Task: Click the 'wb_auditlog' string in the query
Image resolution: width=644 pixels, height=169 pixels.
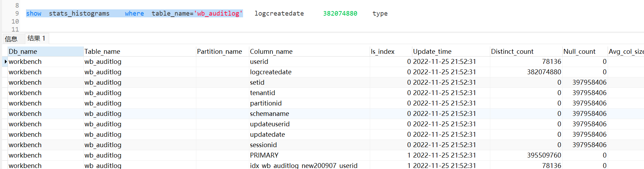Action: (218, 14)
